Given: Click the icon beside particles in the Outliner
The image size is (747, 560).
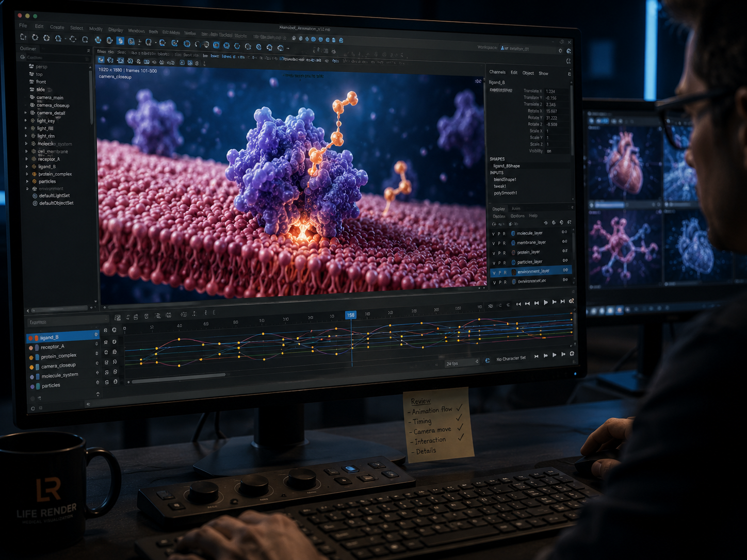Looking at the screenshot, I should pyautogui.click(x=35, y=182).
